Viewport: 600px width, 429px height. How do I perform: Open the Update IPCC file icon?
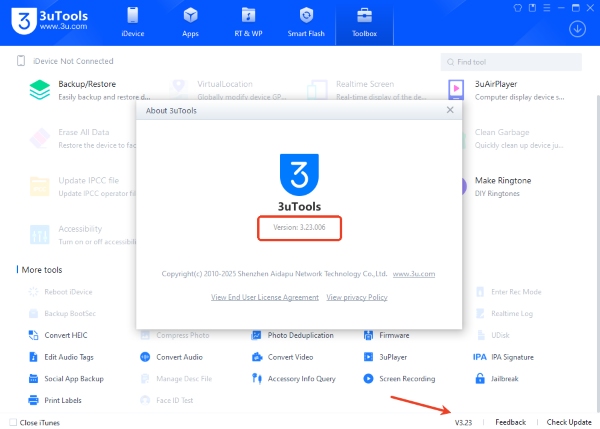pos(40,186)
